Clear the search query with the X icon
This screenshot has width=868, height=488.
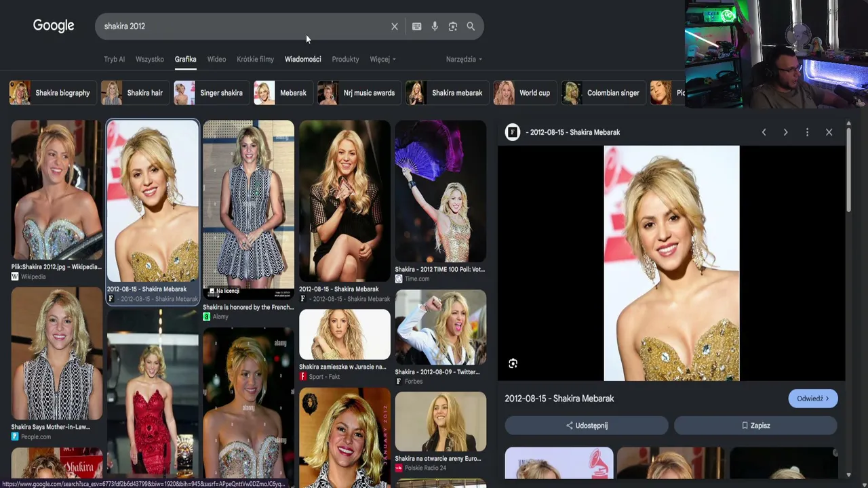point(395,26)
